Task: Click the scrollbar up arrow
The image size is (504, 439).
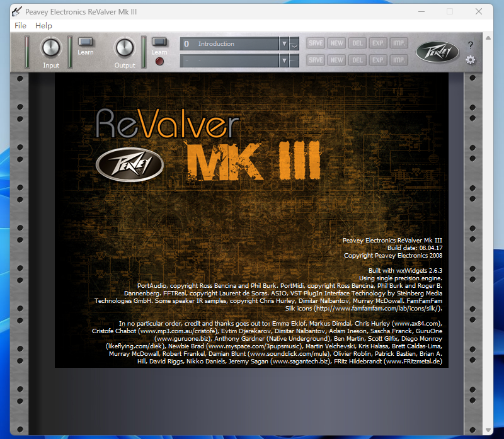Action: pyautogui.click(x=488, y=38)
